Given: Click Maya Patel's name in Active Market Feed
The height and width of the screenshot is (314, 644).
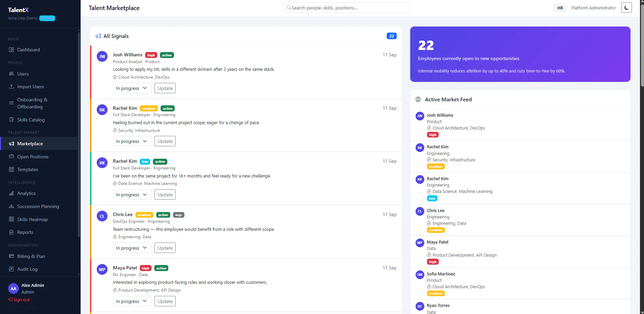Looking at the screenshot, I should [437, 242].
